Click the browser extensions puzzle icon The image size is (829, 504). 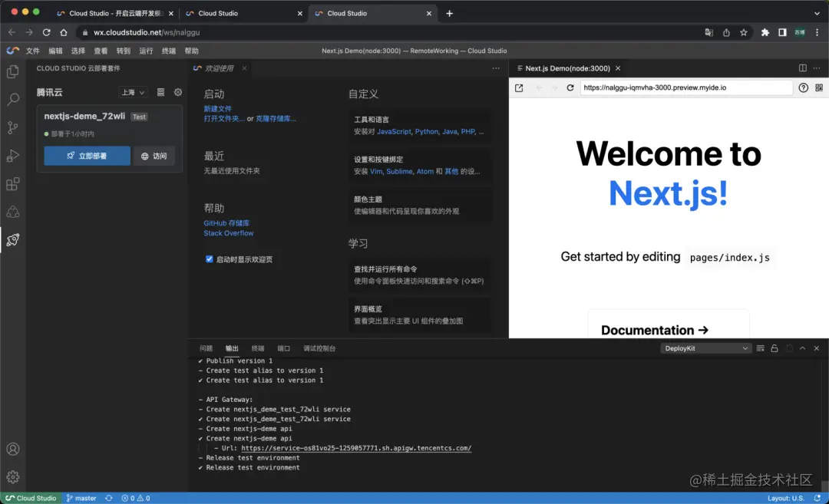tap(765, 32)
